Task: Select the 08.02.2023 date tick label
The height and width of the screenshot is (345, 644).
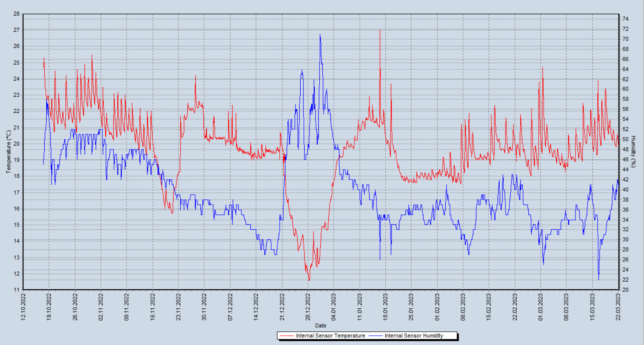Action: tap(463, 307)
